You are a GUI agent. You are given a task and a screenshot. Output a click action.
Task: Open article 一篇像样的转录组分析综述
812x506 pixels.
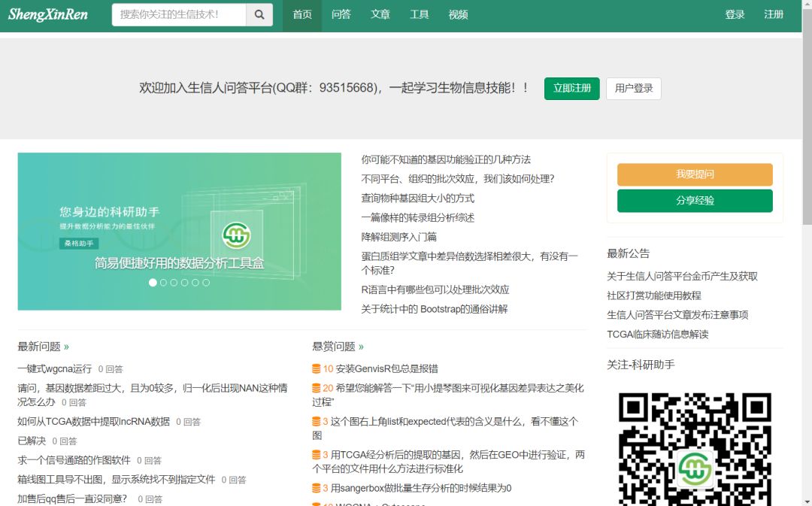[417, 218]
